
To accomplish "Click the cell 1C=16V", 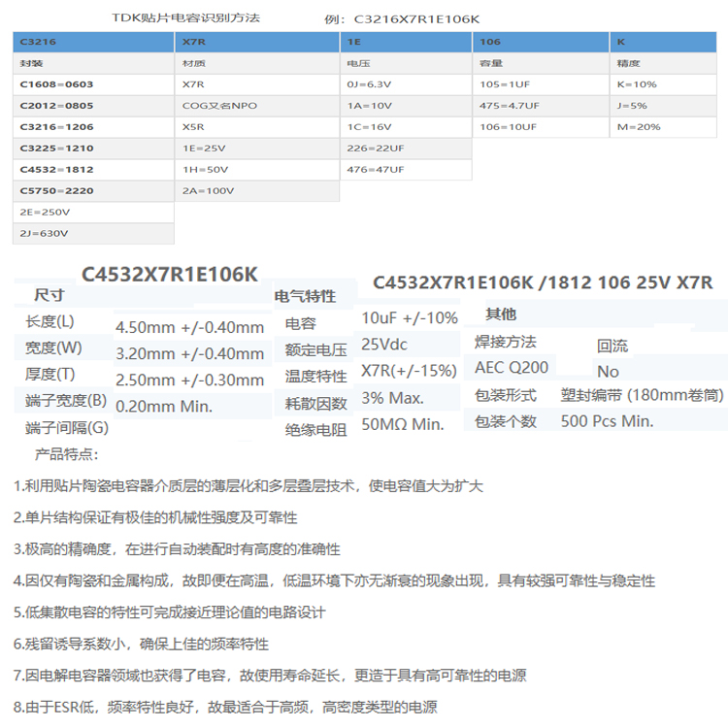I will point(407,127).
